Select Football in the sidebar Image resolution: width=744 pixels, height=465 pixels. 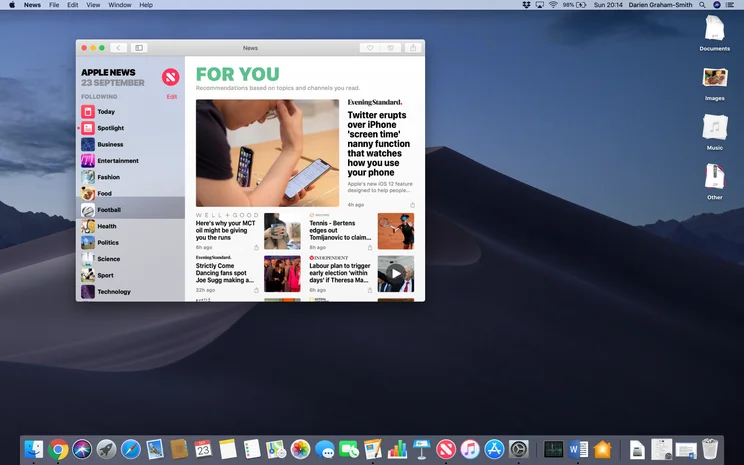(x=130, y=210)
